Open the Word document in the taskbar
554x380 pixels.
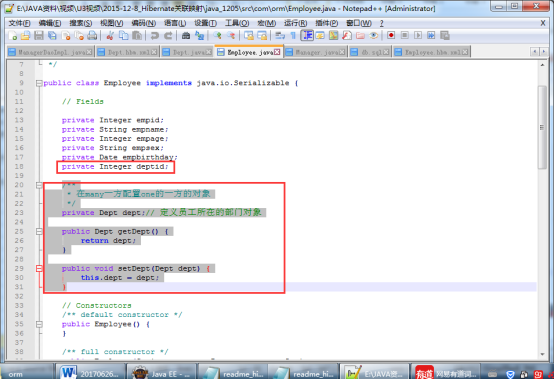tap(90, 373)
